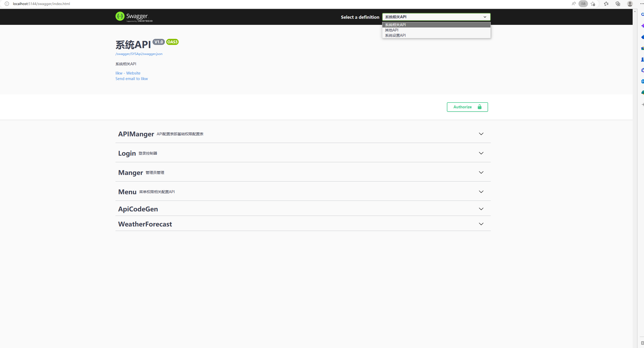Image resolution: width=644 pixels, height=348 pixels.
Task: Click the 管理员管理 description text
Action: click(155, 173)
